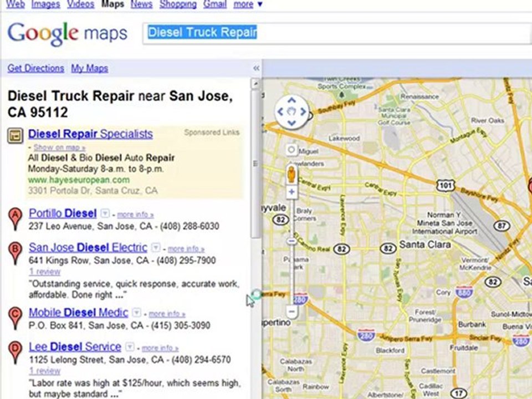The height and width of the screenshot is (399, 532).
Task: Click 'more info' for Mobile Diesel Medic
Action: [167, 314]
